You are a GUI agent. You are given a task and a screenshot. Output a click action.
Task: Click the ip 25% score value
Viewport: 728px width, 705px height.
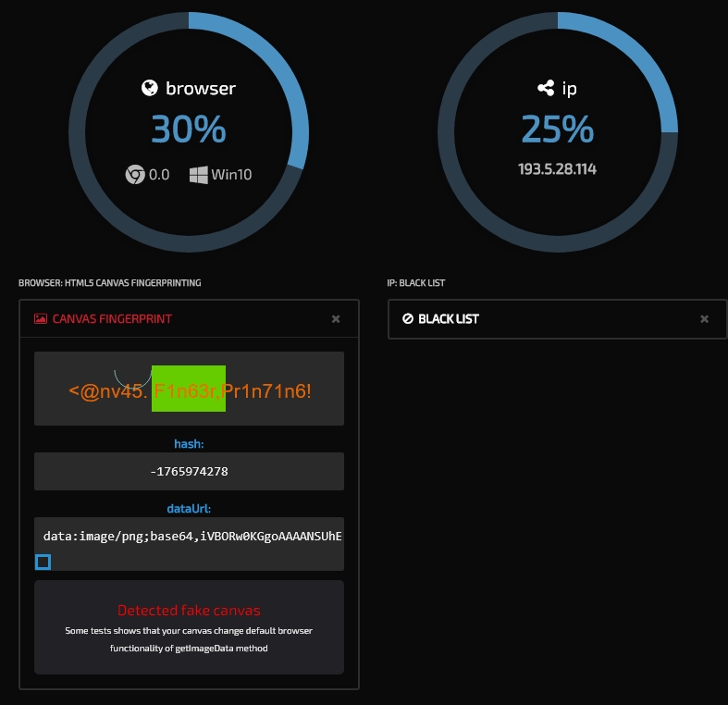click(x=557, y=130)
